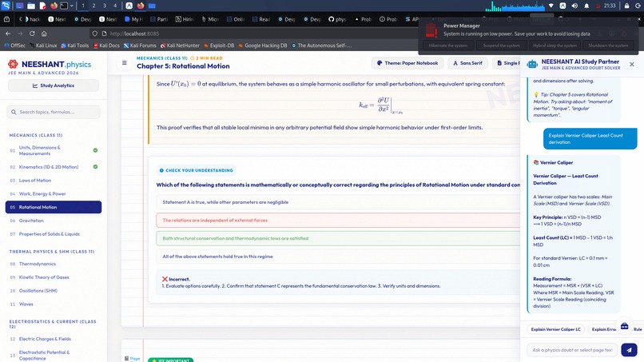The width and height of the screenshot is (644, 362).
Task: Open Thermodynamics chapter
Action: (x=54, y=264)
